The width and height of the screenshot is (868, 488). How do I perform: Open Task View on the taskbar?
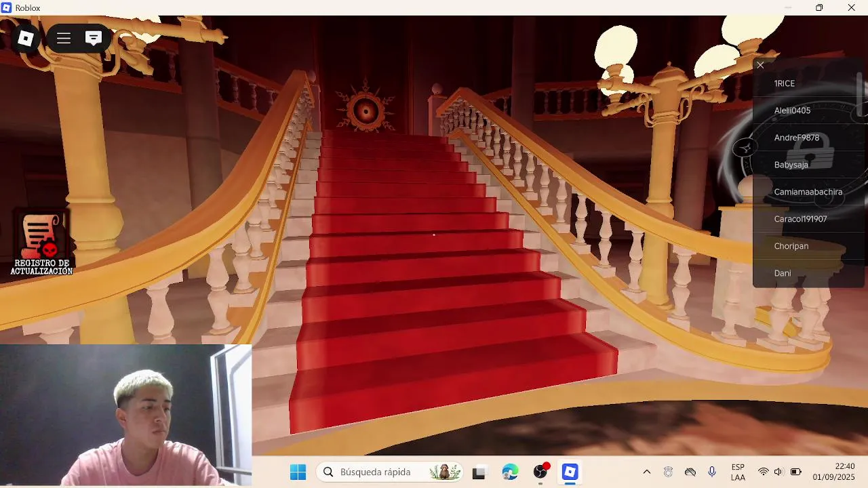(x=479, y=472)
